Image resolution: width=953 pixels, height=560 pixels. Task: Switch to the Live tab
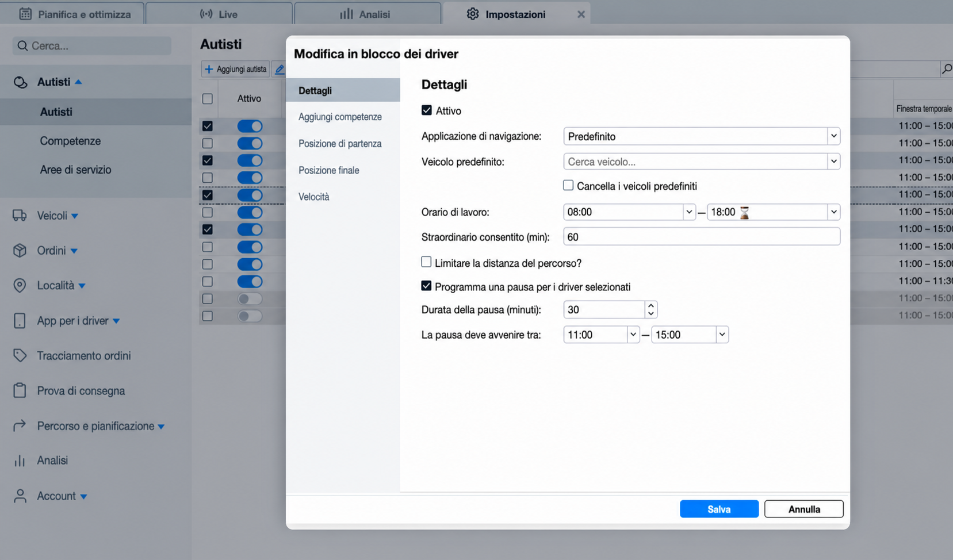click(x=219, y=14)
